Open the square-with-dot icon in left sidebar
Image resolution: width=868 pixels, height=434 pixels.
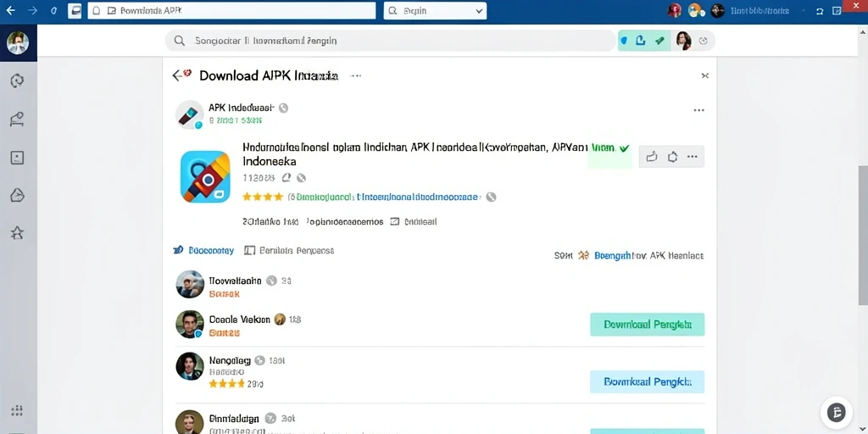[17, 158]
